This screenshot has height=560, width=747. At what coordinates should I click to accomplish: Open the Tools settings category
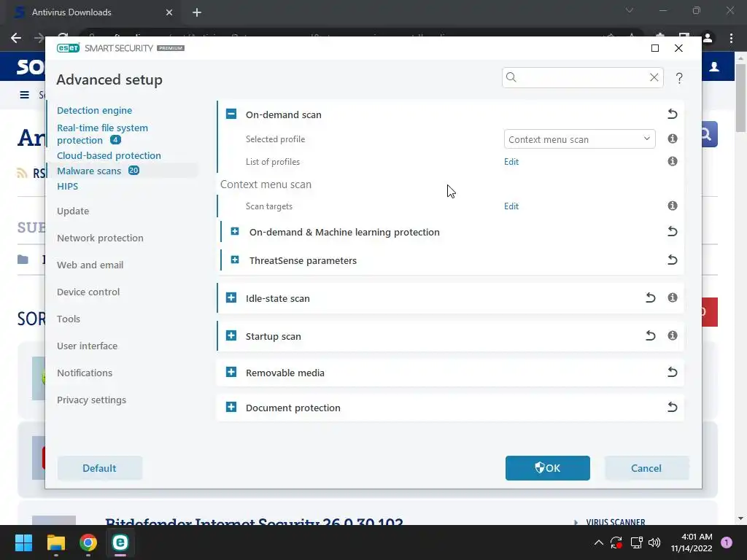(x=68, y=319)
